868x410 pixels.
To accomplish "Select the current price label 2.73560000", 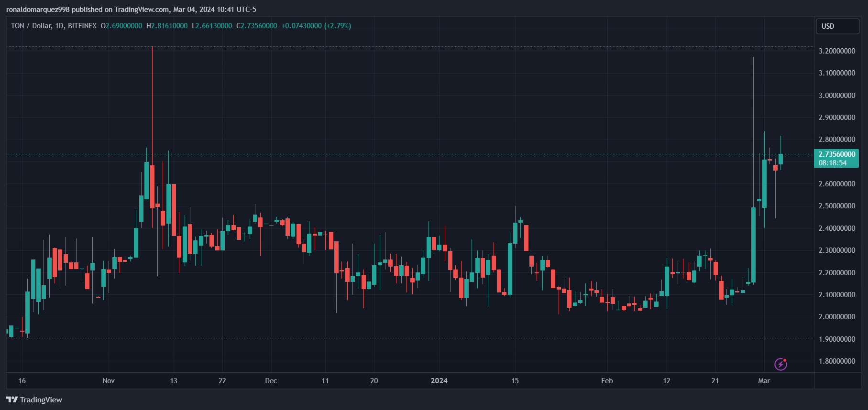I will [837, 154].
